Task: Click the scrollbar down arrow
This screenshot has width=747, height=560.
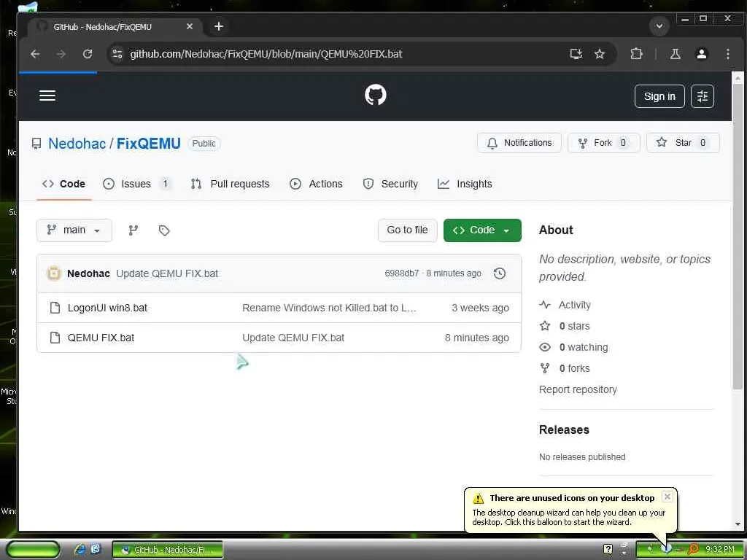Action: click(x=738, y=524)
